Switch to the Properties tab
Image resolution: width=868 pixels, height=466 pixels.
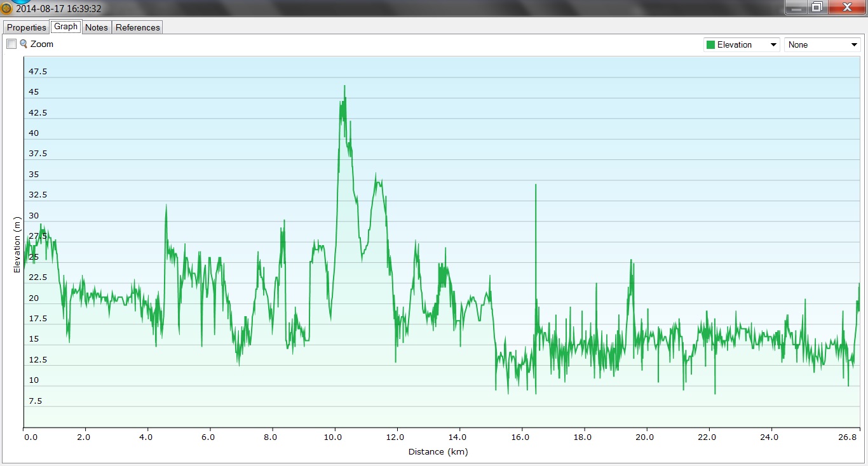tap(27, 27)
